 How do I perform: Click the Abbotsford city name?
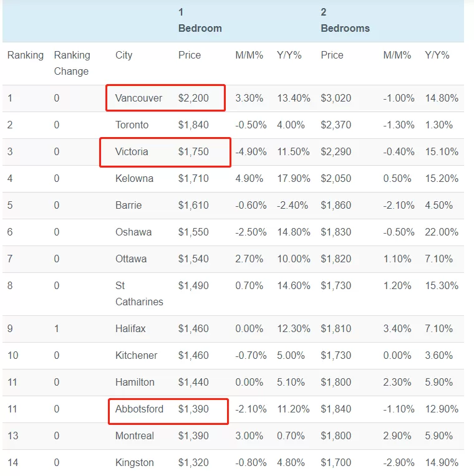pos(139,409)
